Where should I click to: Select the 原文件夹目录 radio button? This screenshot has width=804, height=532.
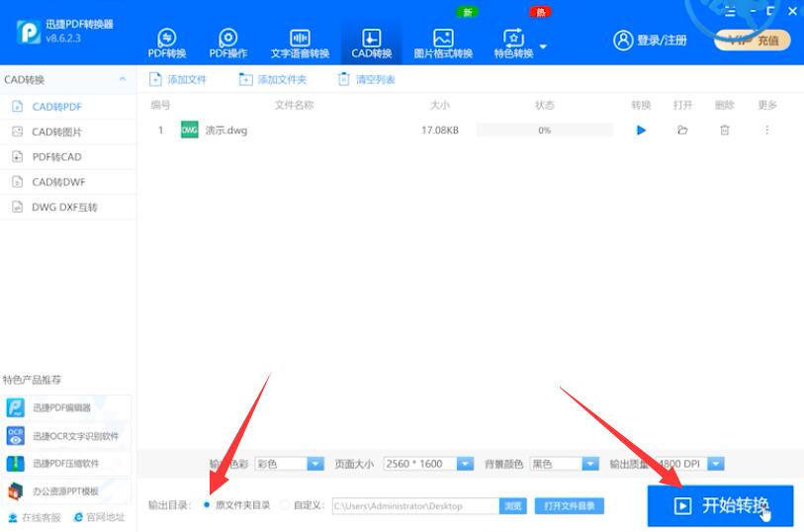pos(207,505)
